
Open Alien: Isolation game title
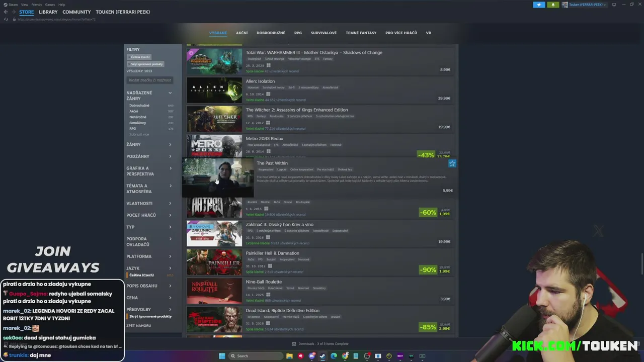pyautogui.click(x=260, y=81)
